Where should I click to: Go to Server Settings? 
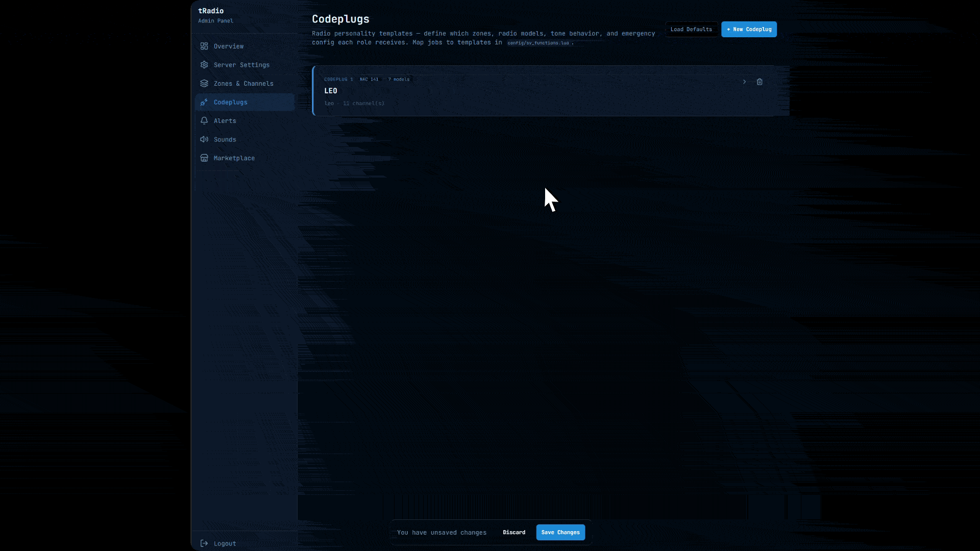tap(244, 65)
